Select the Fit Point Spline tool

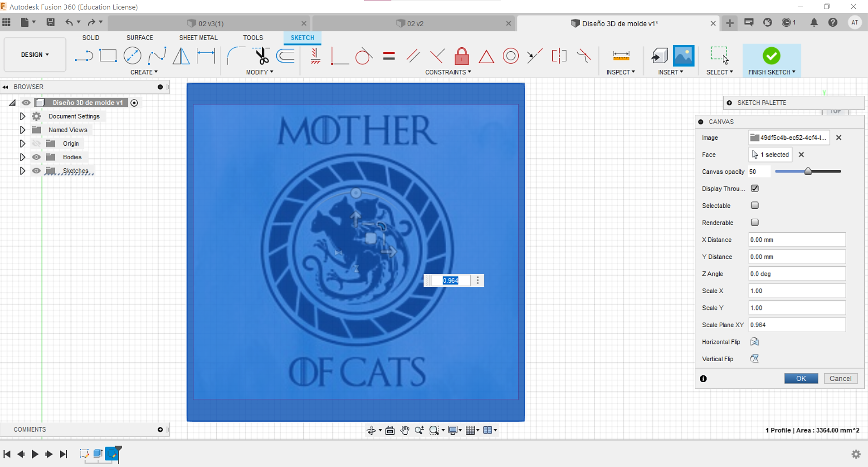[157, 56]
